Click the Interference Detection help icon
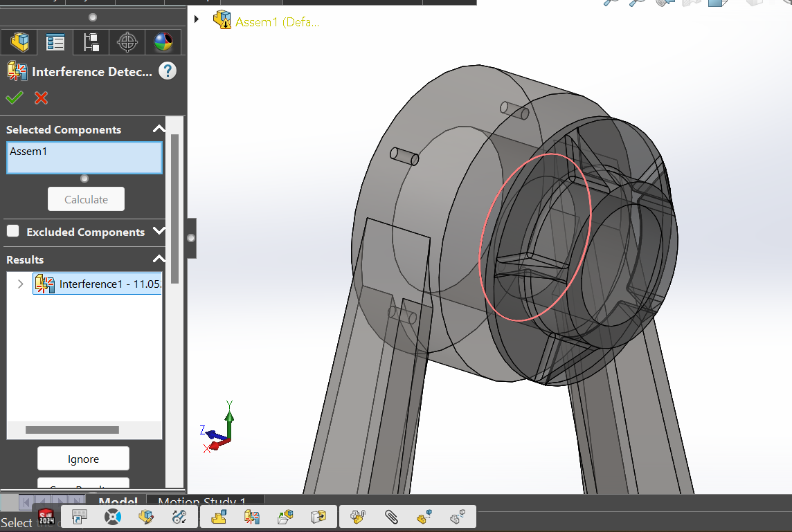 [x=168, y=71]
